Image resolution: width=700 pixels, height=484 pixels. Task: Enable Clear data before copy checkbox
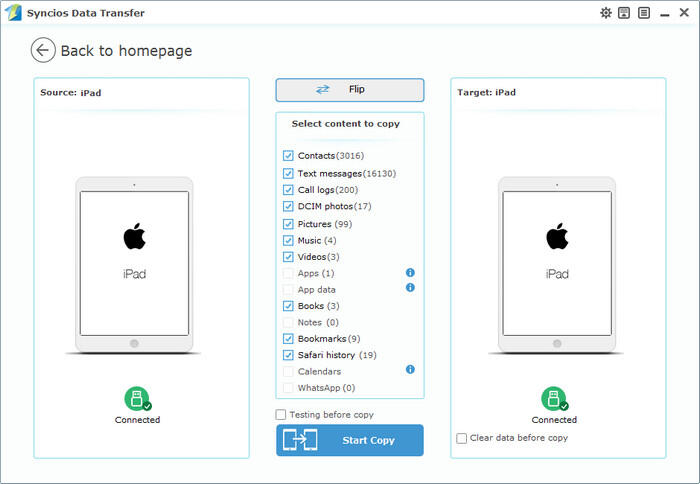click(462, 438)
